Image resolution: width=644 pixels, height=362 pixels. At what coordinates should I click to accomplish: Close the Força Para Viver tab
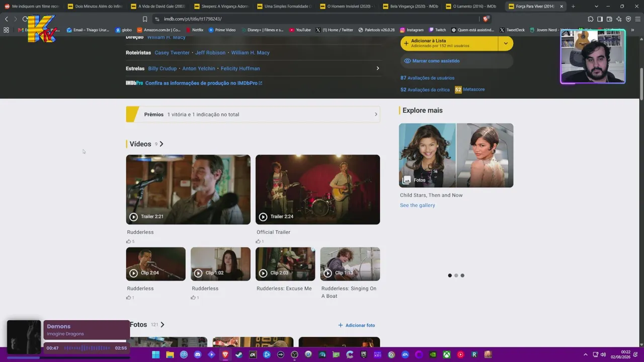(561, 7)
